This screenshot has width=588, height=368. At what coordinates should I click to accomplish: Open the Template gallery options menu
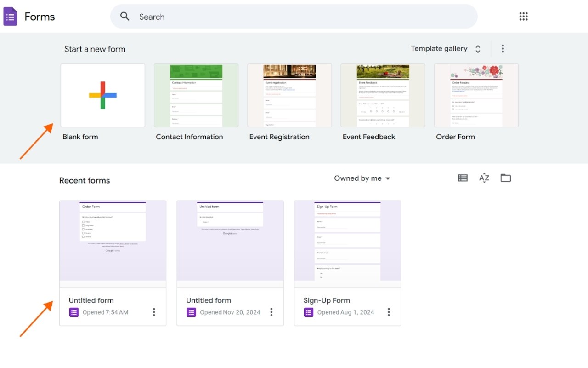(x=503, y=48)
